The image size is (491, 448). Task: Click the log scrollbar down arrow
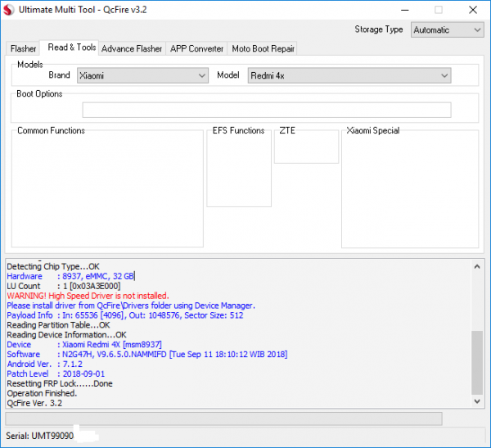coord(477,401)
